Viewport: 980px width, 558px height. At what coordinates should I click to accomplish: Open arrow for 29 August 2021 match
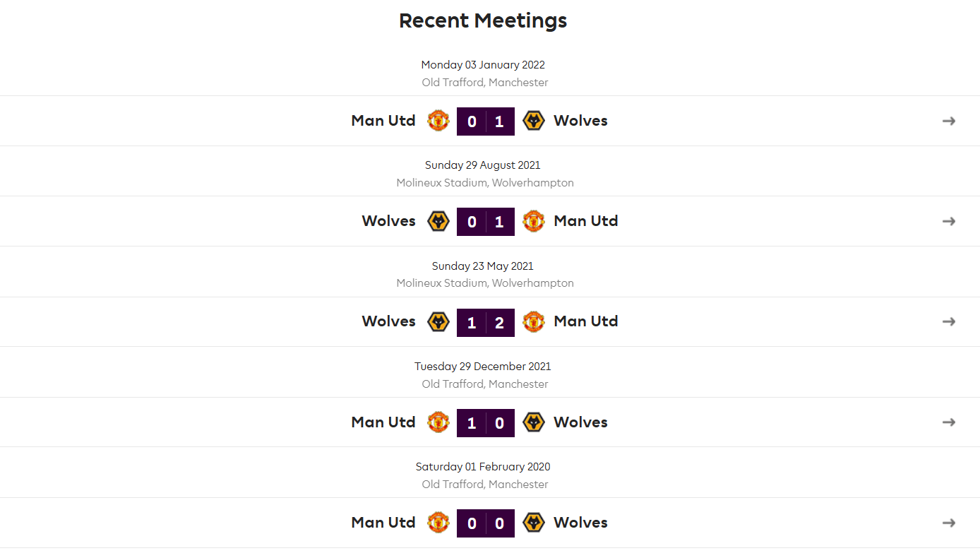click(949, 221)
